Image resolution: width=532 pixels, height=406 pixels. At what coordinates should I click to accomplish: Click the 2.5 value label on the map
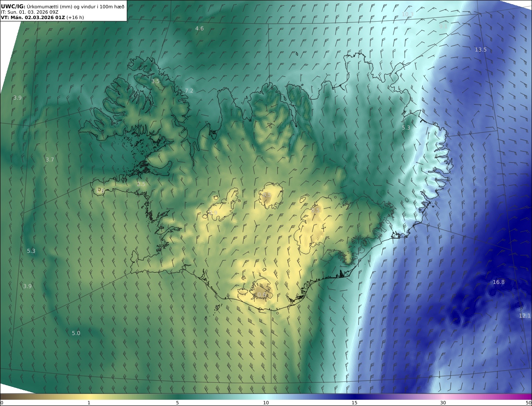(x=141, y=184)
